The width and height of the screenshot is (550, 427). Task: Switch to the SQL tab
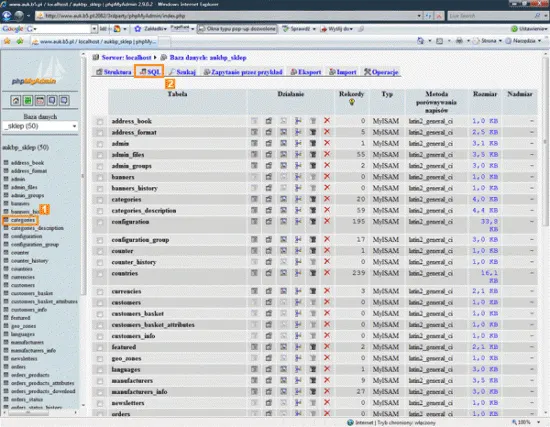tap(149, 72)
